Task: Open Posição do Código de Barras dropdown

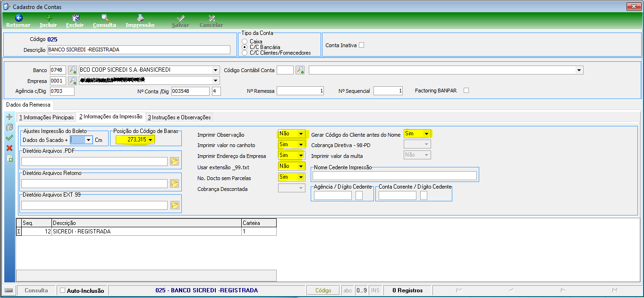Action: click(151, 140)
